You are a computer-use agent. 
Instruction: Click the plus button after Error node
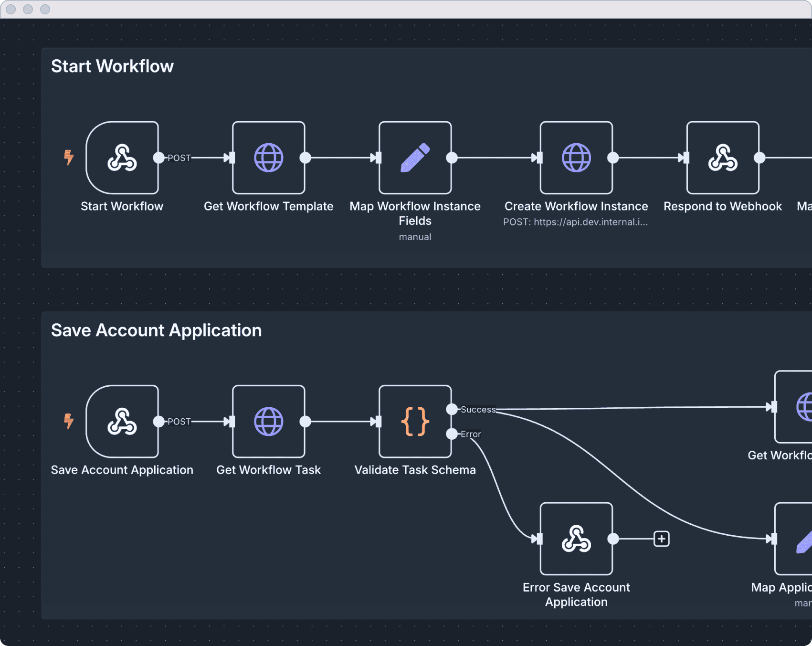click(x=661, y=539)
